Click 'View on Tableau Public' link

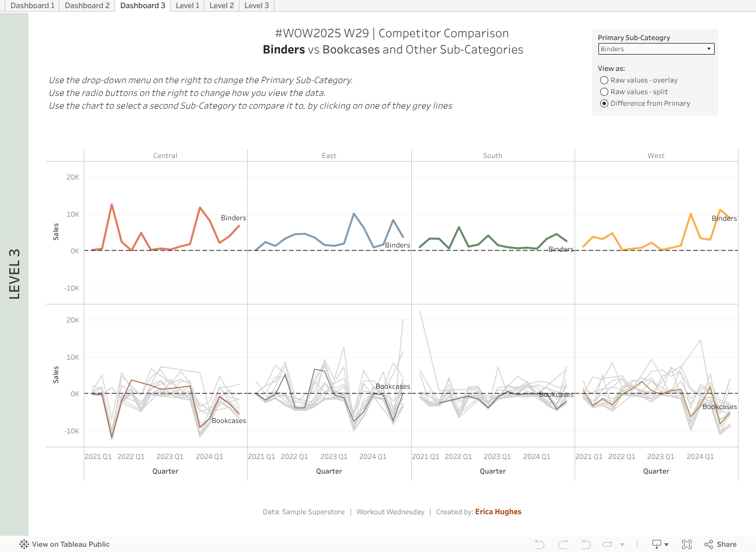point(70,544)
